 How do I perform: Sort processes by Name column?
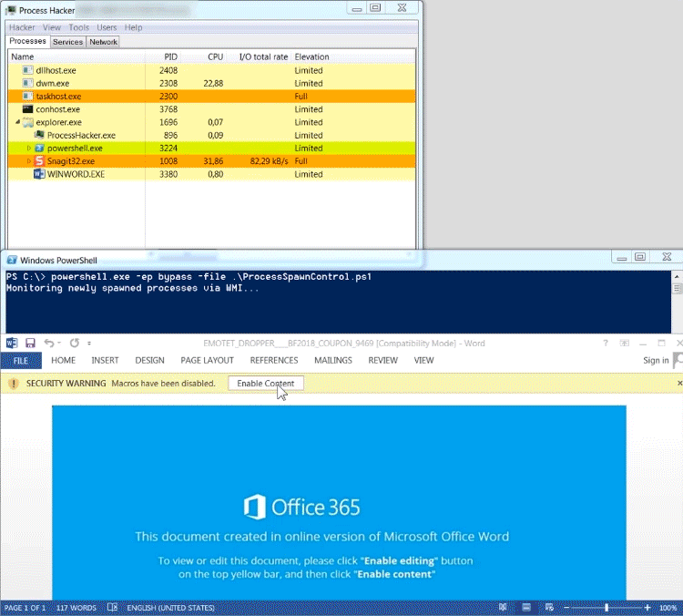[x=76, y=56]
